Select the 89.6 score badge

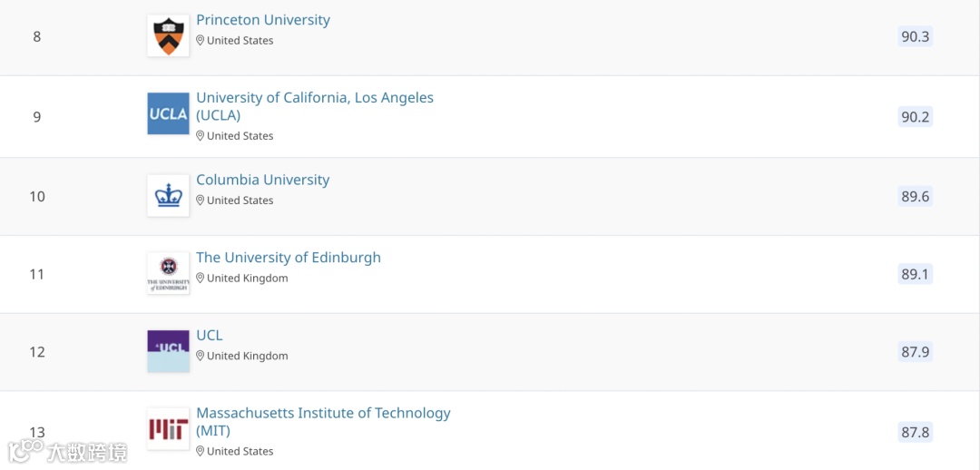(915, 196)
